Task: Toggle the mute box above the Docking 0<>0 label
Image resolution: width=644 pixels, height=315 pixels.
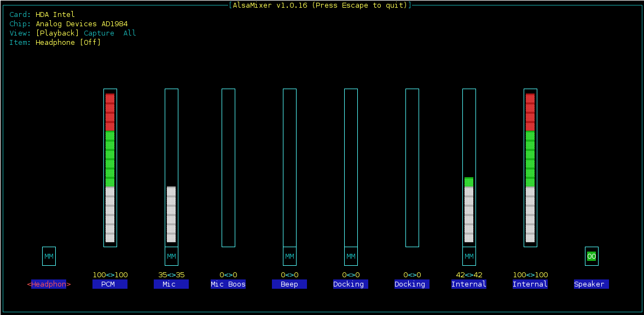Action: 351,256
